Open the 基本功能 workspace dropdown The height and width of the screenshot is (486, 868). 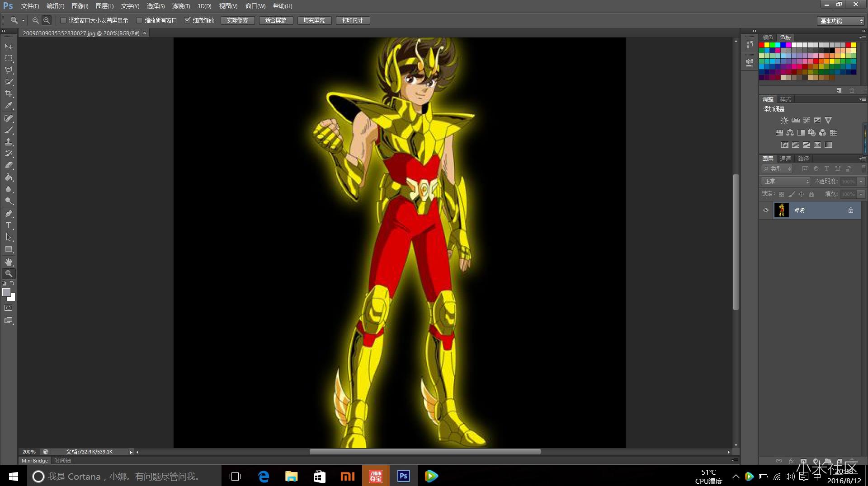[841, 21]
